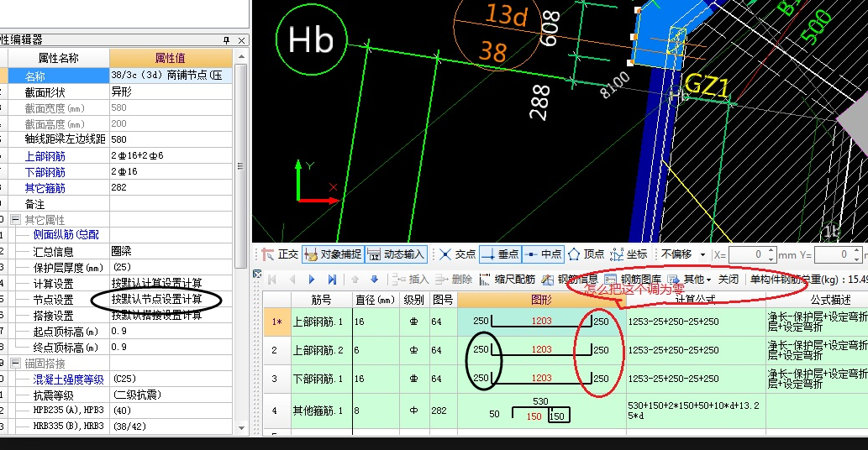Toggle 对象捕捉 object snap
Viewport: 868px width, 450px height.
click(333, 254)
